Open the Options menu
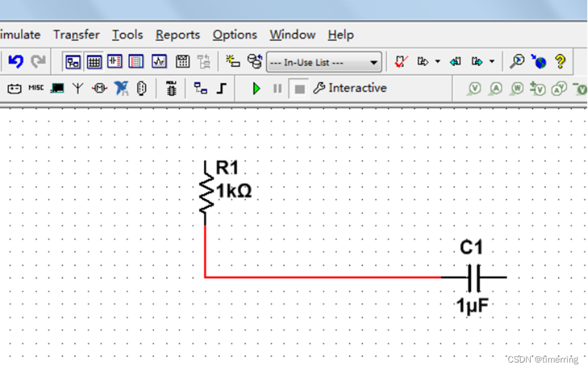This screenshot has width=588, height=370. 235,35
